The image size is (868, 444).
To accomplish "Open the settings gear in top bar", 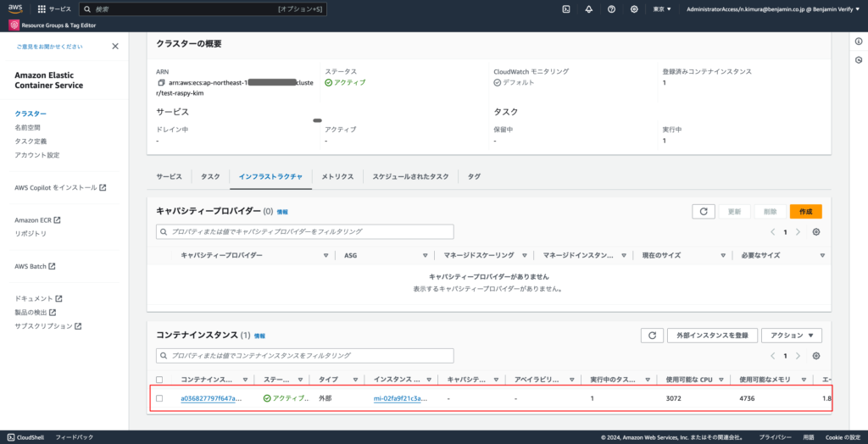I will (x=634, y=9).
